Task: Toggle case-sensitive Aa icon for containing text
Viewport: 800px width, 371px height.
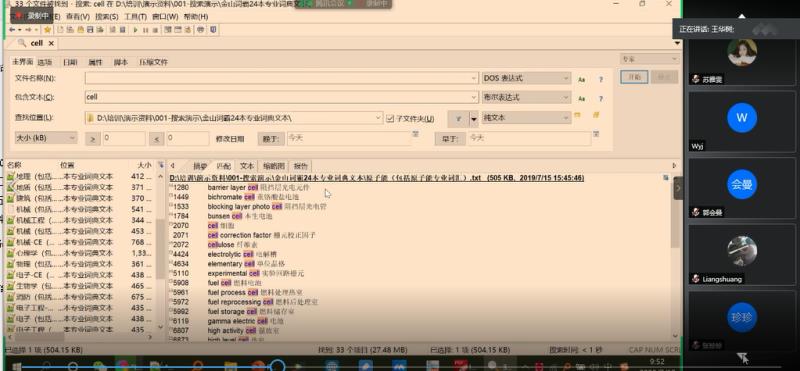Action: point(581,98)
